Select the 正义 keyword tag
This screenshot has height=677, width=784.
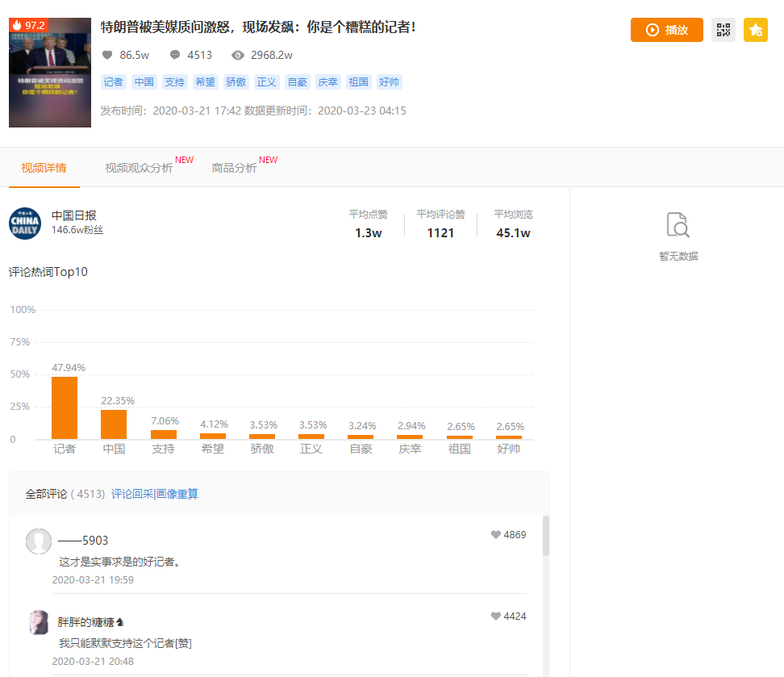point(266,82)
